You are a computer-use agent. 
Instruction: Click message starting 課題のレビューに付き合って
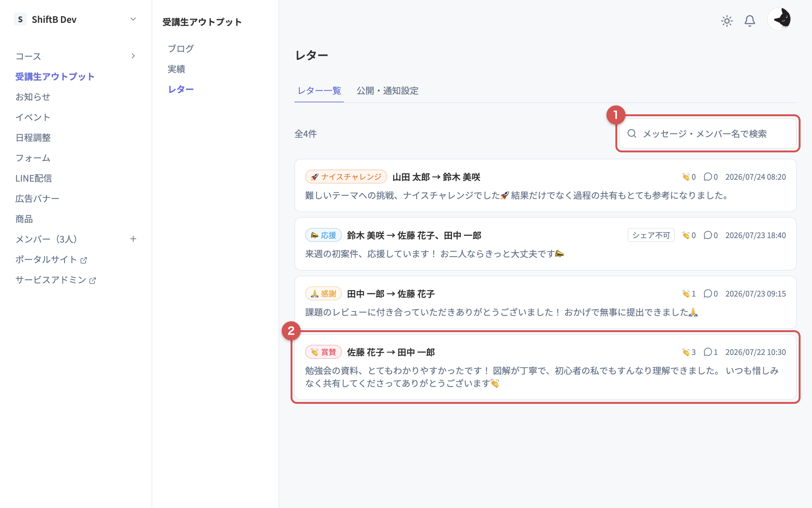(x=501, y=312)
